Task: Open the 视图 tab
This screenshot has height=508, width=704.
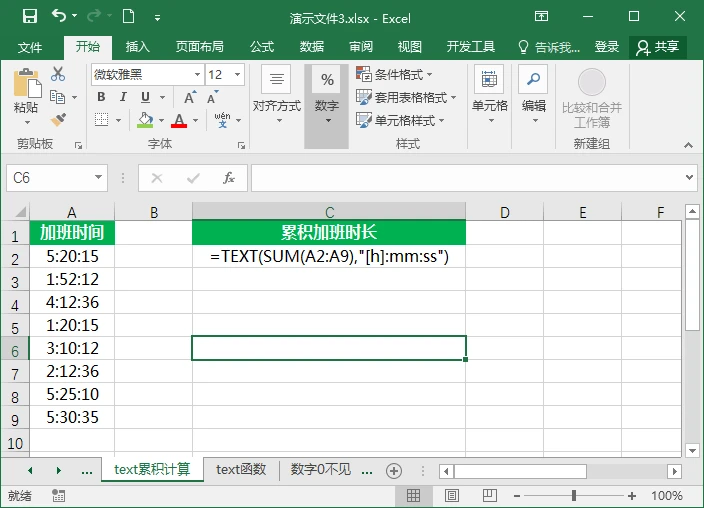Action: pyautogui.click(x=409, y=47)
